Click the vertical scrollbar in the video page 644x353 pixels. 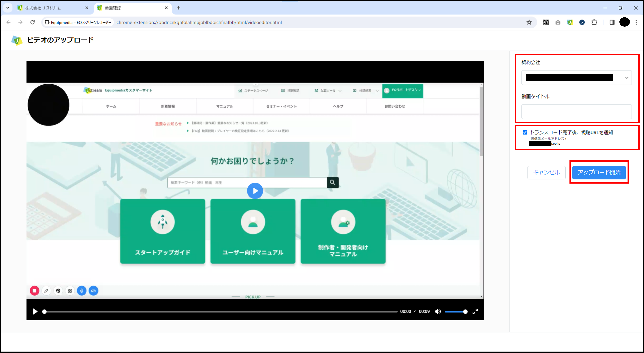pyautogui.click(x=481, y=121)
